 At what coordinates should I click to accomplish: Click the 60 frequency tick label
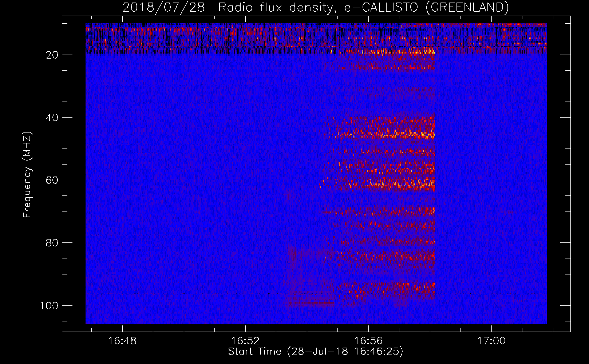(52, 180)
